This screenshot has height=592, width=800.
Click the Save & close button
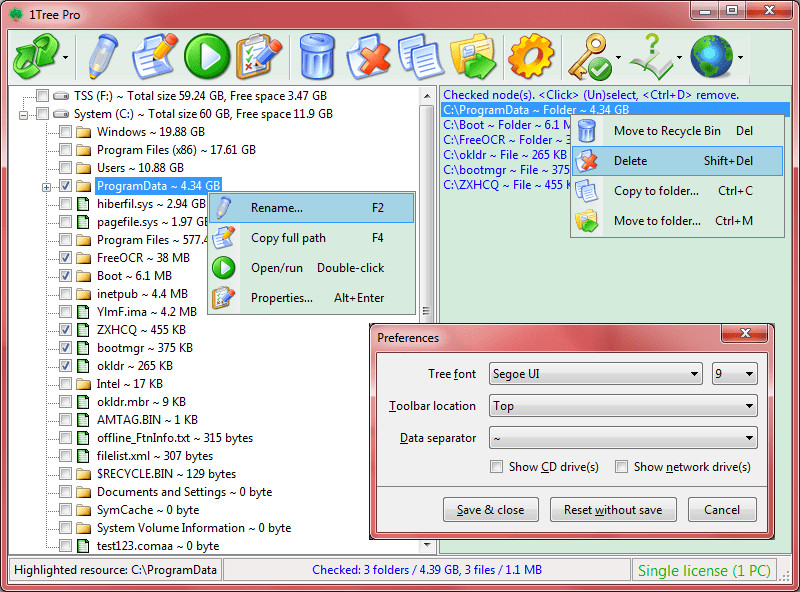[490, 510]
